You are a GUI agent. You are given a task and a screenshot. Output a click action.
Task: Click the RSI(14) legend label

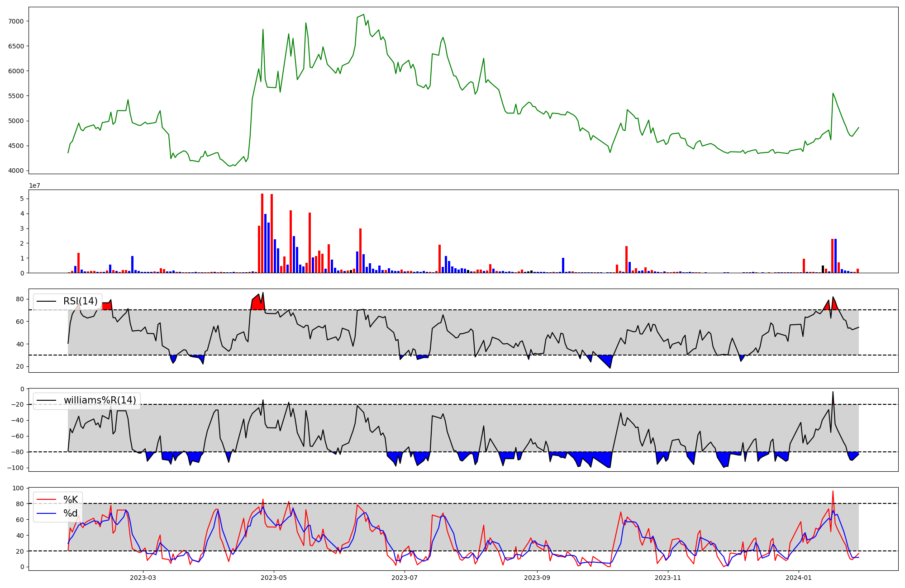point(80,301)
